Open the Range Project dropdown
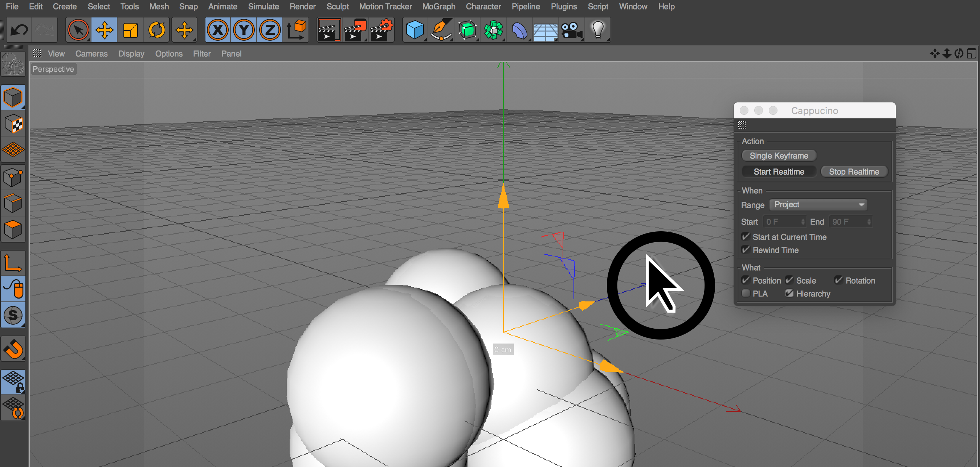The width and height of the screenshot is (980, 467). click(x=818, y=205)
